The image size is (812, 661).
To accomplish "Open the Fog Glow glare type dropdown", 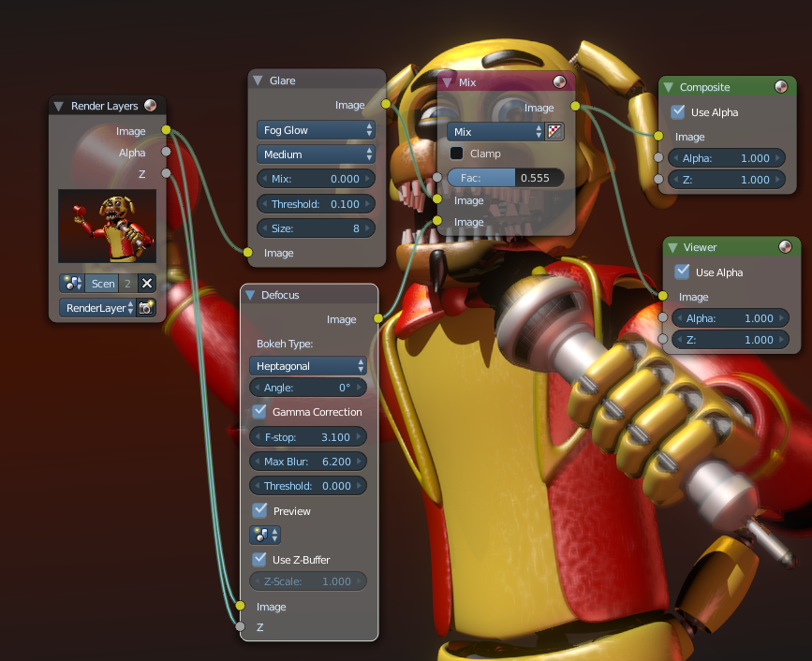I will [x=316, y=130].
